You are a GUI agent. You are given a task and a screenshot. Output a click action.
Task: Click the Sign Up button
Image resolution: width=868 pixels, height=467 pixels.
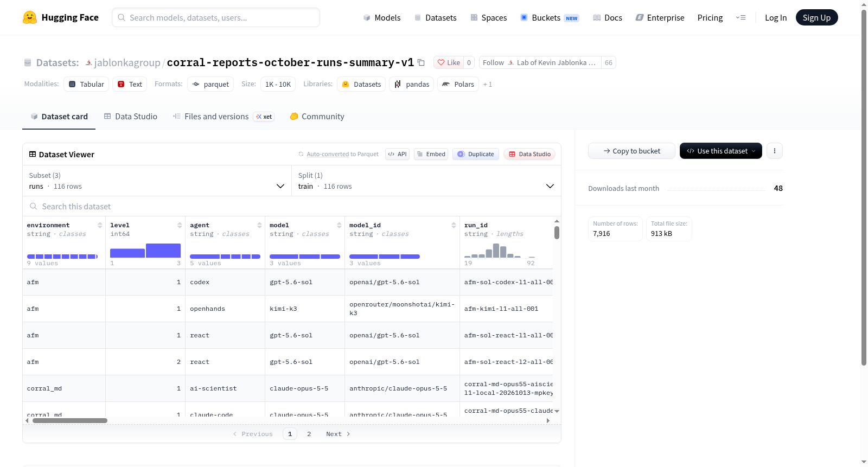point(816,17)
